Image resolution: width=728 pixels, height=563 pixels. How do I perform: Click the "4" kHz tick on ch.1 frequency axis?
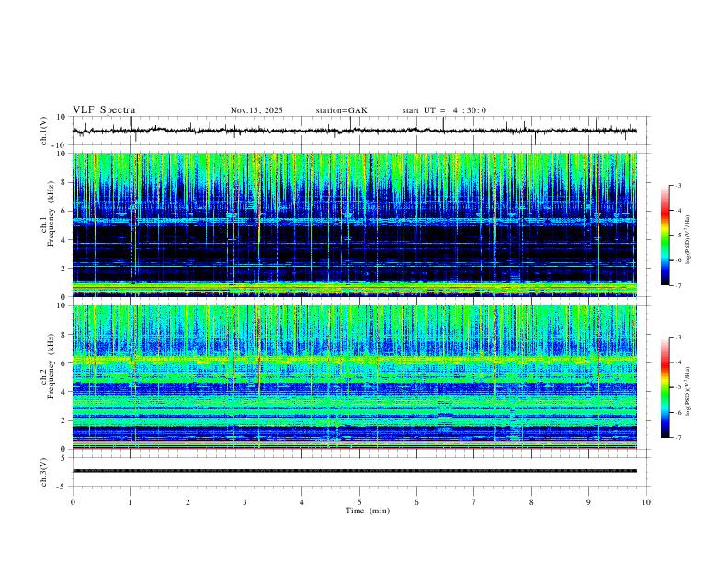63,240
